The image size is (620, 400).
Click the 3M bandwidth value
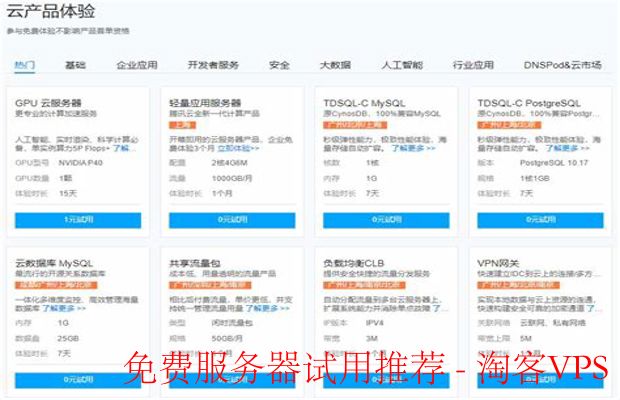[372, 338]
